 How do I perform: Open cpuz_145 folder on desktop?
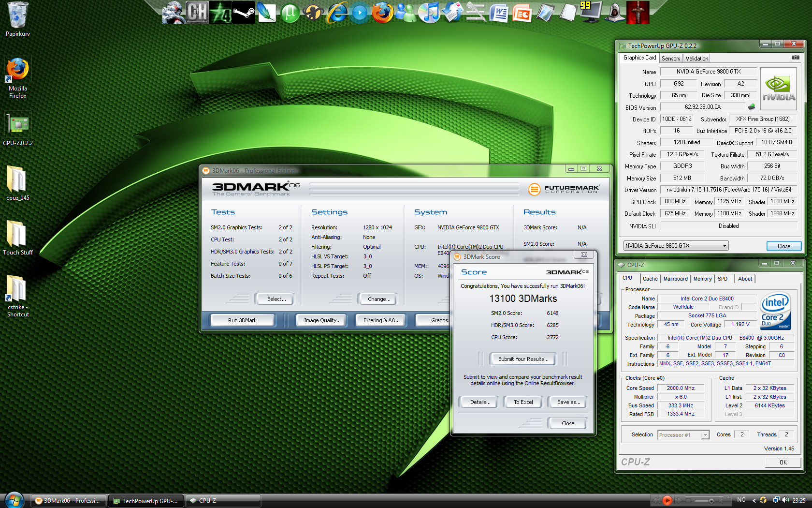18,183
